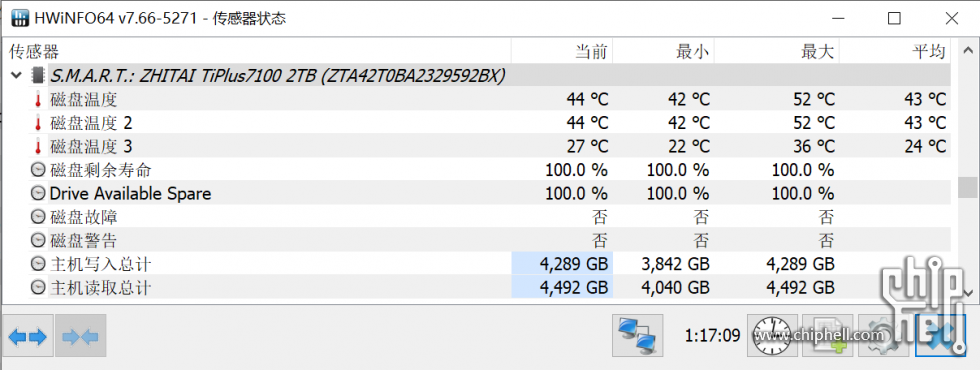Viewport: 980px width, 370px height.
Task: Collapse the S.M.A.R.T. ZHITAI TiPlus7100 sensor group
Action: (x=15, y=76)
